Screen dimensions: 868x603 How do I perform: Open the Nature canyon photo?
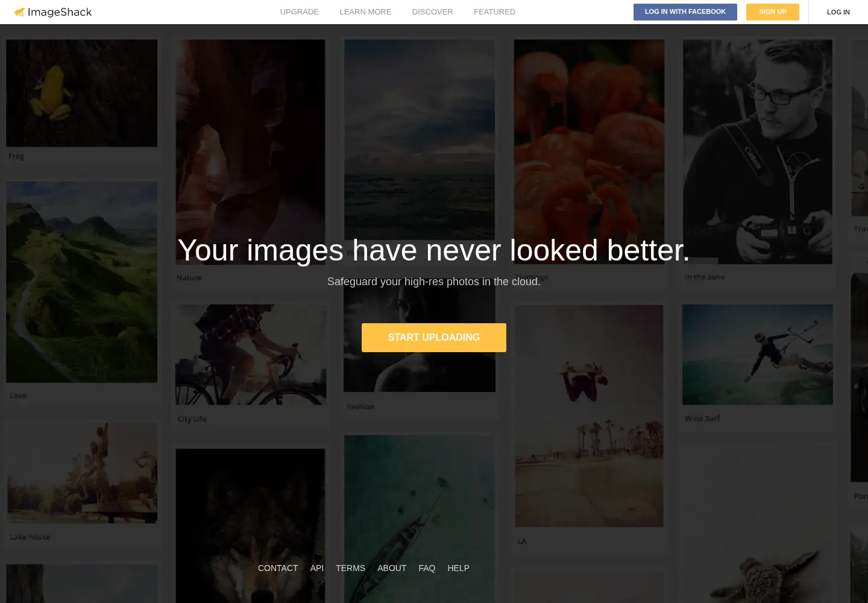(x=250, y=152)
